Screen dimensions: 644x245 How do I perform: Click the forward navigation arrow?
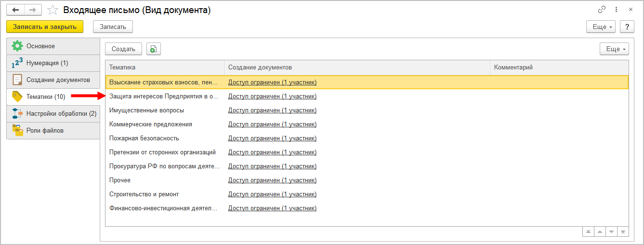click(33, 10)
